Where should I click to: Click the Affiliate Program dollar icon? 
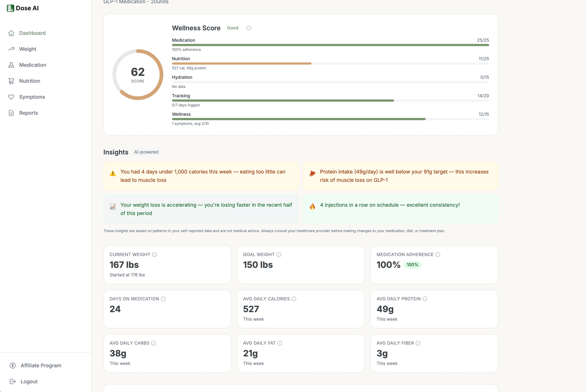13,365
